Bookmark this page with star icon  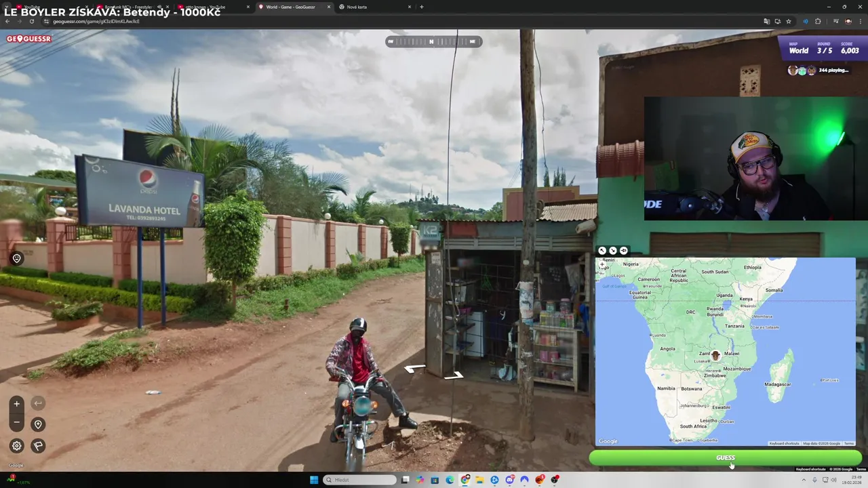point(788,21)
